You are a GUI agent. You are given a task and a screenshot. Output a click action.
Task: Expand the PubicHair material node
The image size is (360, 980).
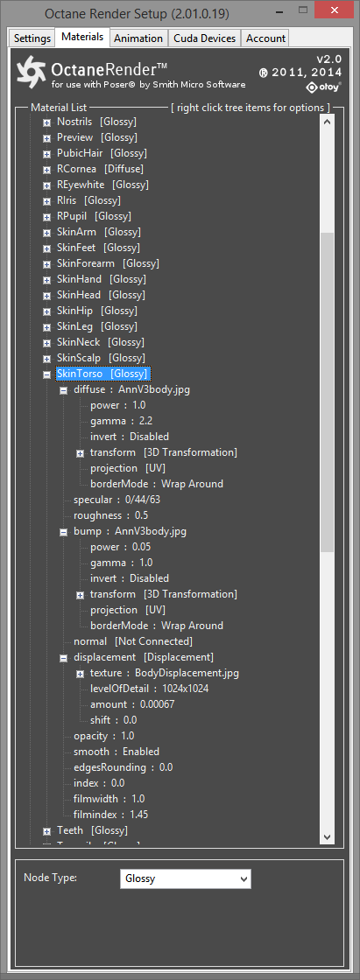click(47, 154)
